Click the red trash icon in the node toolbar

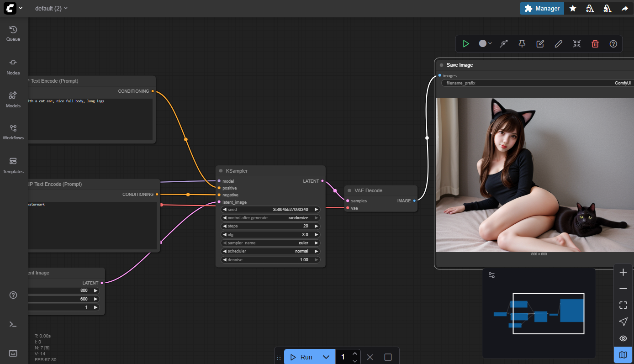coord(595,44)
